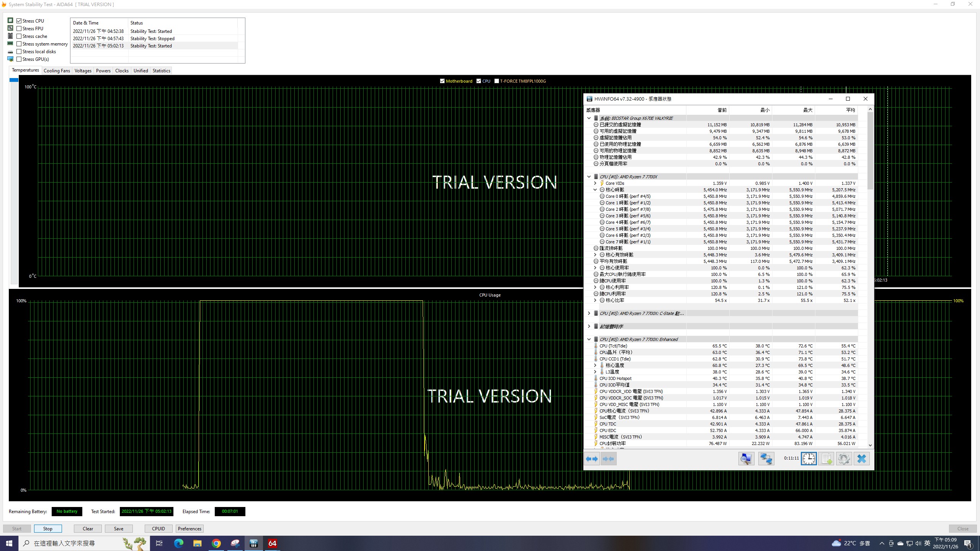
Task: Click the Windows Start button
Action: click(9, 543)
